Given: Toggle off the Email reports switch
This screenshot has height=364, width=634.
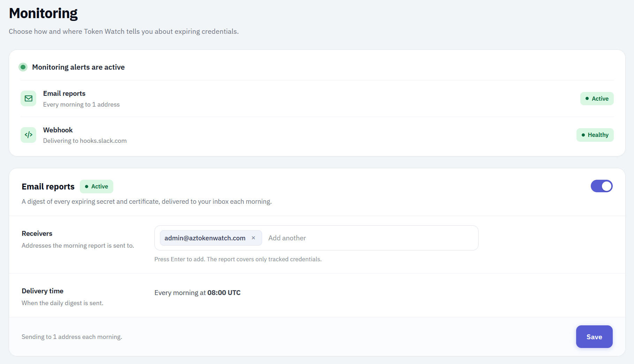Looking at the screenshot, I should [601, 186].
